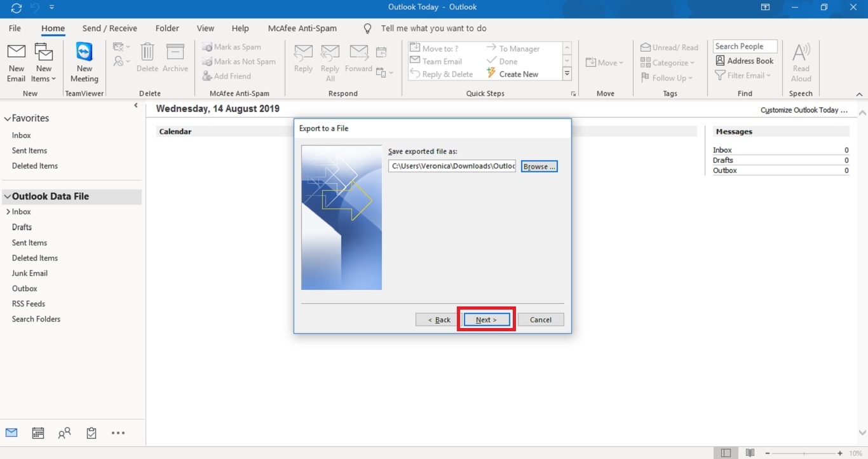Screen dimensions: 868x459
Task: Click the Delete icon in ribbon
Action: [x=147, y=58]
